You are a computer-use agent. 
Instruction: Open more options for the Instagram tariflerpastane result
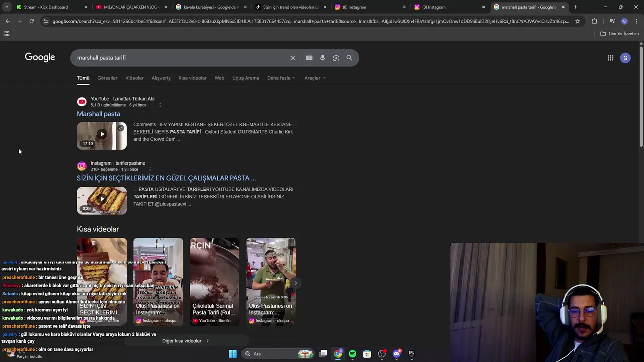pyautogui.click(x=150, y=169)
